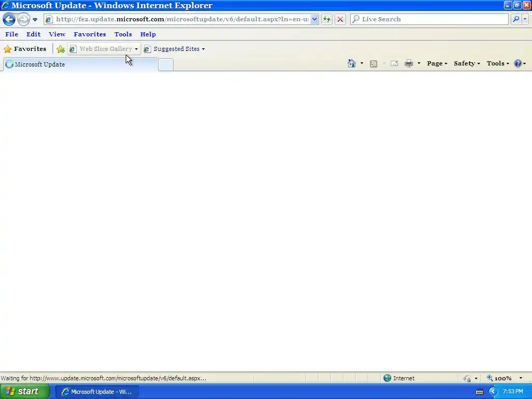Select the Microsoft Update tab
Viewport: 532px width, 399px height.
pyautogui.click(x=81, y=64)
